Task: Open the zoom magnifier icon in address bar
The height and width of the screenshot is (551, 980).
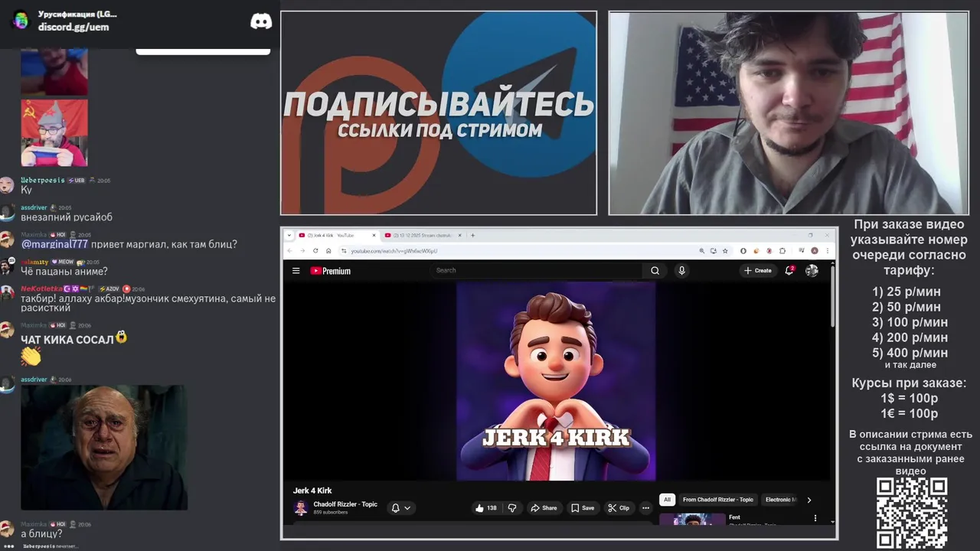Action: pos(701,250)
